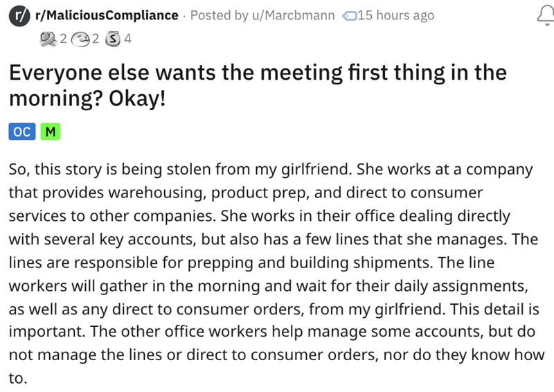Click the count 2 beside the first award
554x392 pixels.
(x=64, y=39)
